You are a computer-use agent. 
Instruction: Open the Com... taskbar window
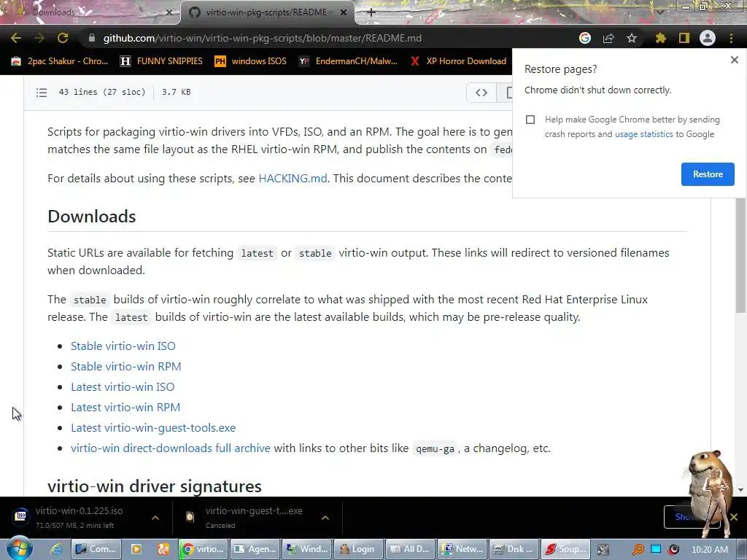(97, 549)
